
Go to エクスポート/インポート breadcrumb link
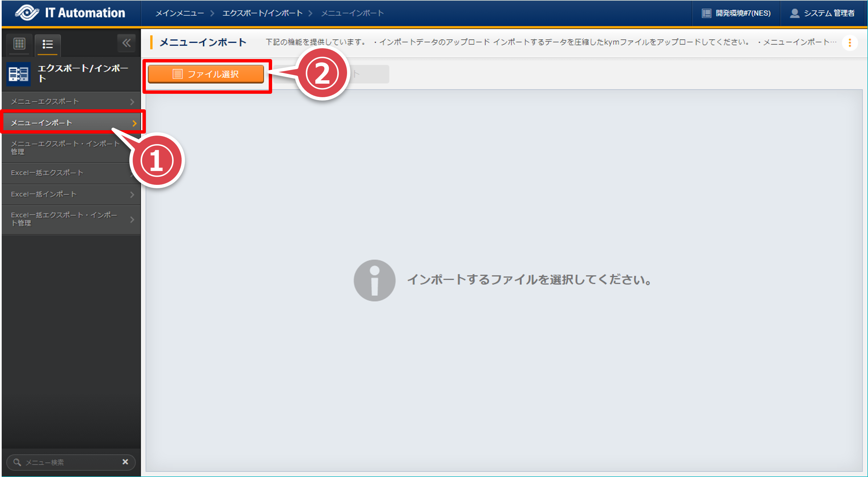[x=262, y=13]
